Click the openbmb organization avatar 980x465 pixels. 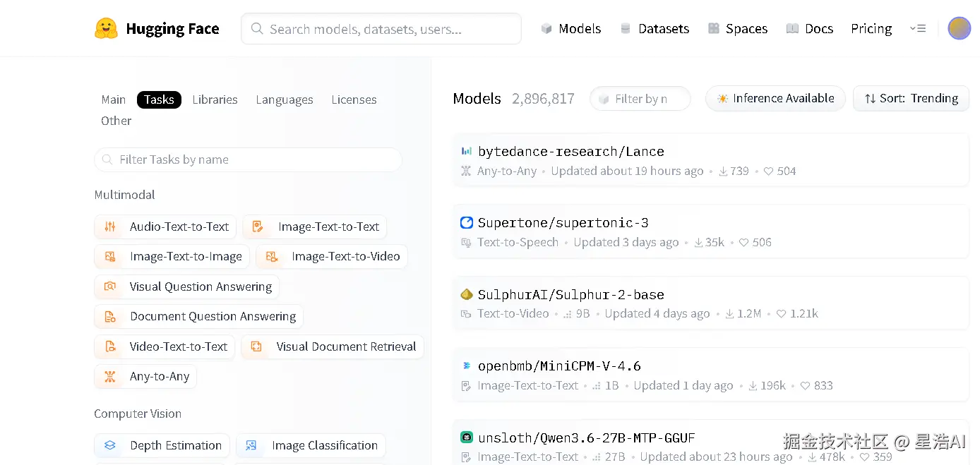pyautogui.click(x=467, y=366)
